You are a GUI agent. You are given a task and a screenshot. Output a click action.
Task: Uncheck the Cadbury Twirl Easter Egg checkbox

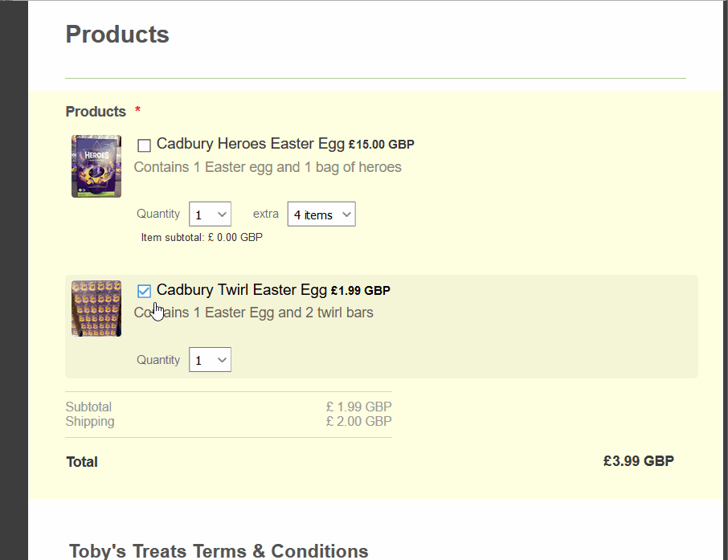pos(145,291)
